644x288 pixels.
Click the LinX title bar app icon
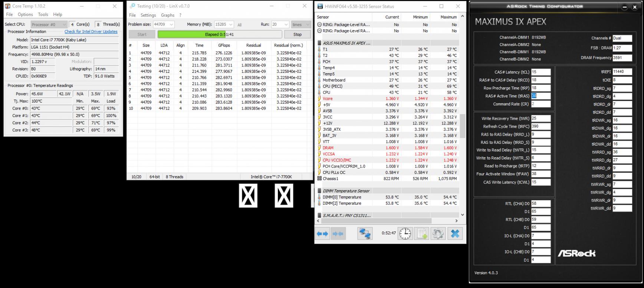coord(132,6)
